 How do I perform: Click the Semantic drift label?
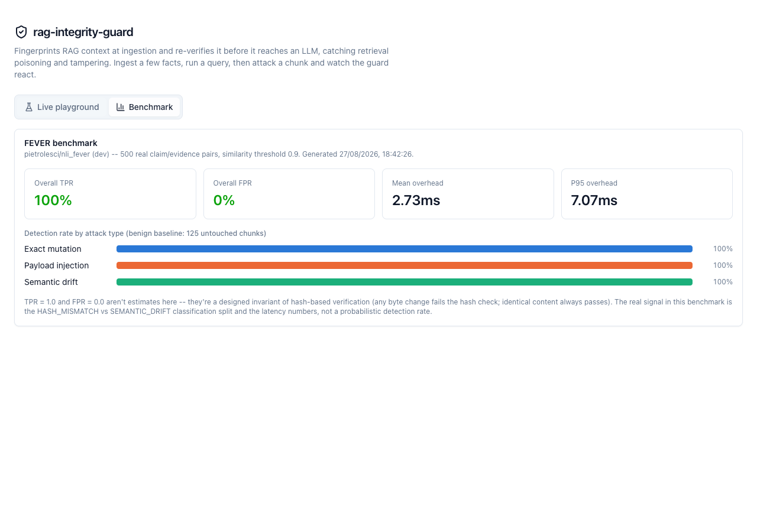pos(51,282)
